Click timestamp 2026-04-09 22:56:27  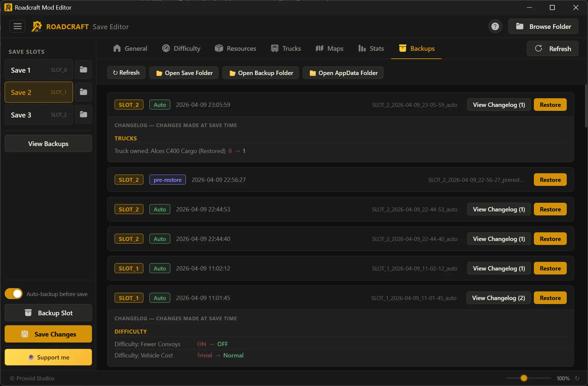219,180
